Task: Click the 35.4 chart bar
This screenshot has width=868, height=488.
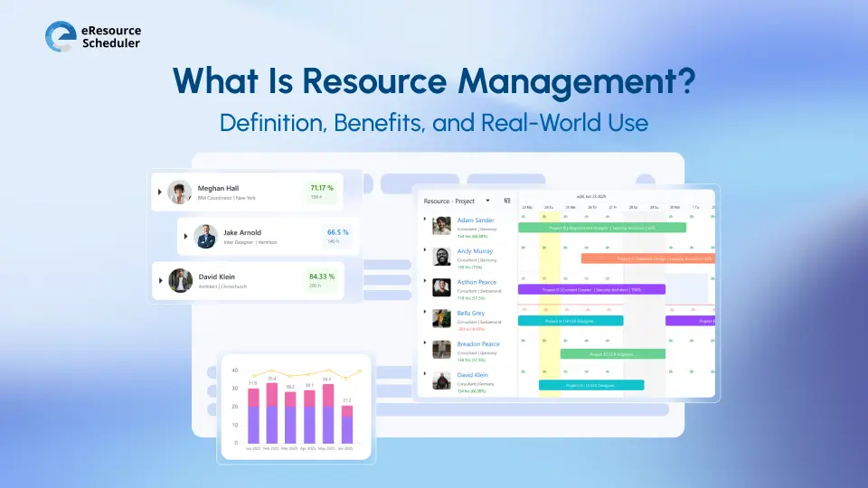Action: pos(271,413)
